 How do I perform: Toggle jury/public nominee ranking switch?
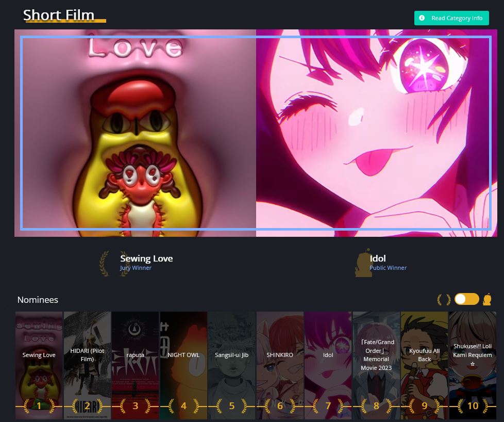466,299
